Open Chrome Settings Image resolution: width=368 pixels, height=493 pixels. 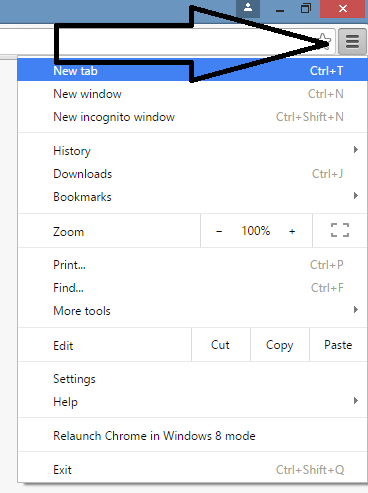[192, 379]
